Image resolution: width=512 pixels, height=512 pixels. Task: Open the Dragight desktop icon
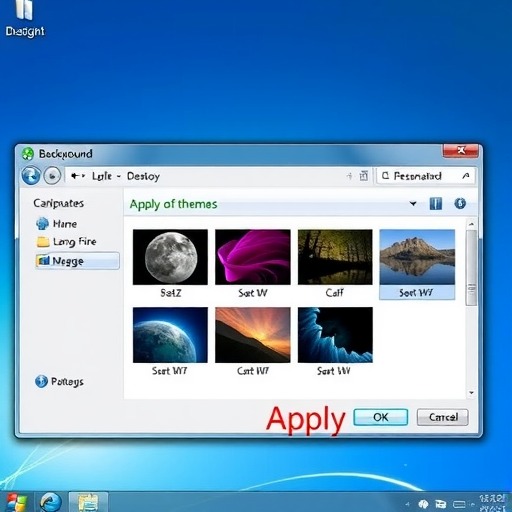coord(25,18)
